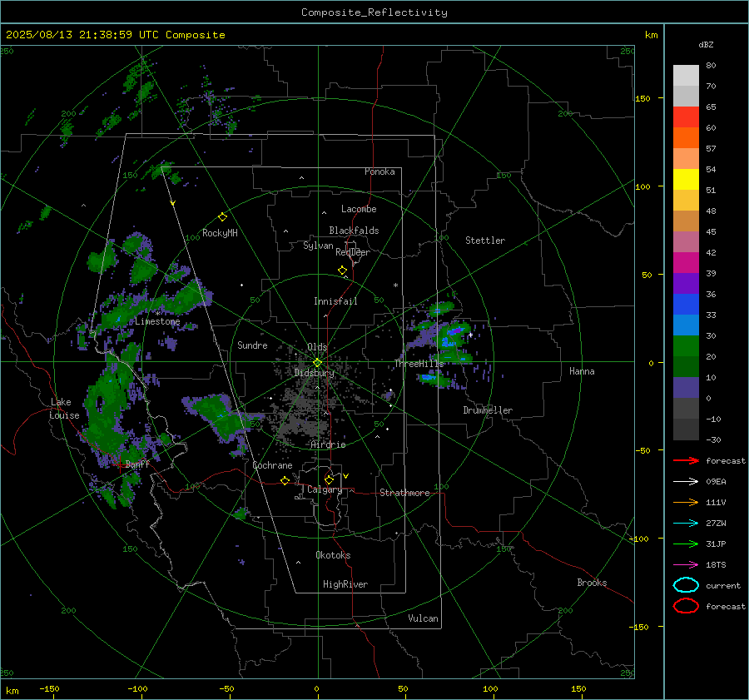Click the Vulcan city label

pyautogui.click(x=423, y=618)
